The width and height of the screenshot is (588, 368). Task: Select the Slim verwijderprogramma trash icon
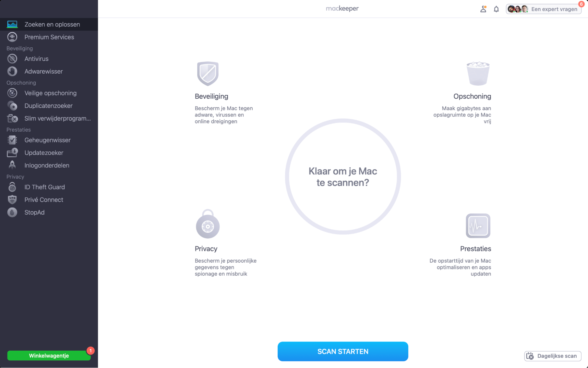tap(12, 118)
